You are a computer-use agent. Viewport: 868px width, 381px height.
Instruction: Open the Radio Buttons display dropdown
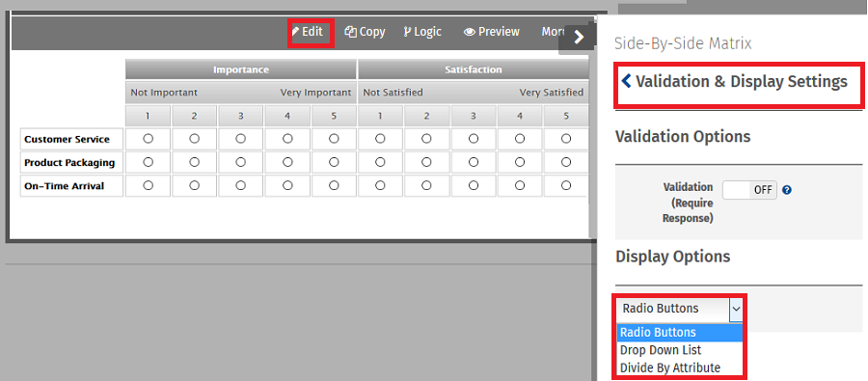pyautogui.click(x=680, y=309)
